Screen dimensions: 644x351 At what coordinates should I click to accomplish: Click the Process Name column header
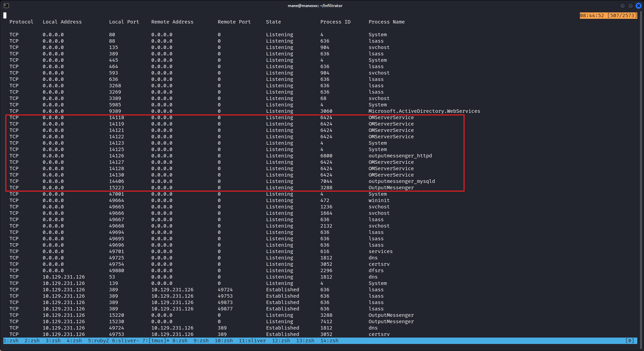[387, 22]
